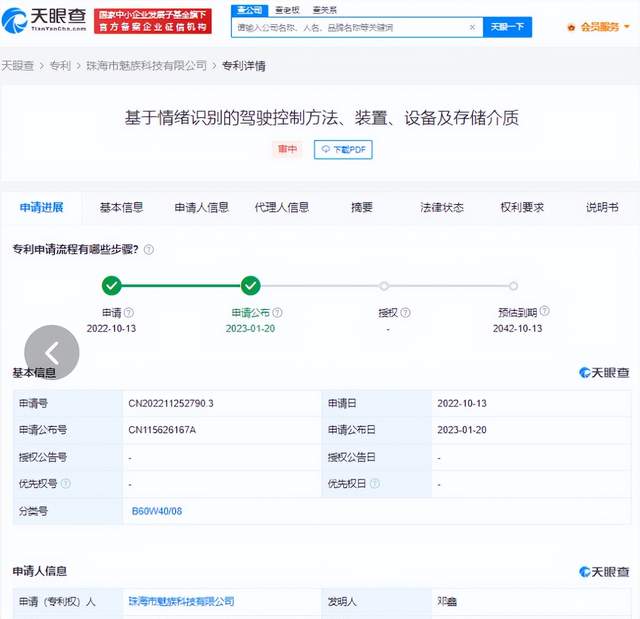This screenshot has width=640, height=619.
Task: Clear the search box with X icon
Action: [x=472, y=27]
